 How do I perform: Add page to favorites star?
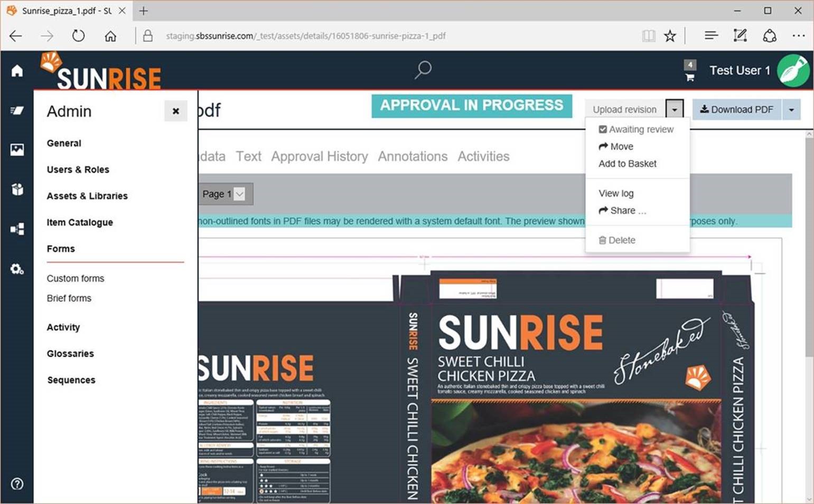[x=670, y=36]
